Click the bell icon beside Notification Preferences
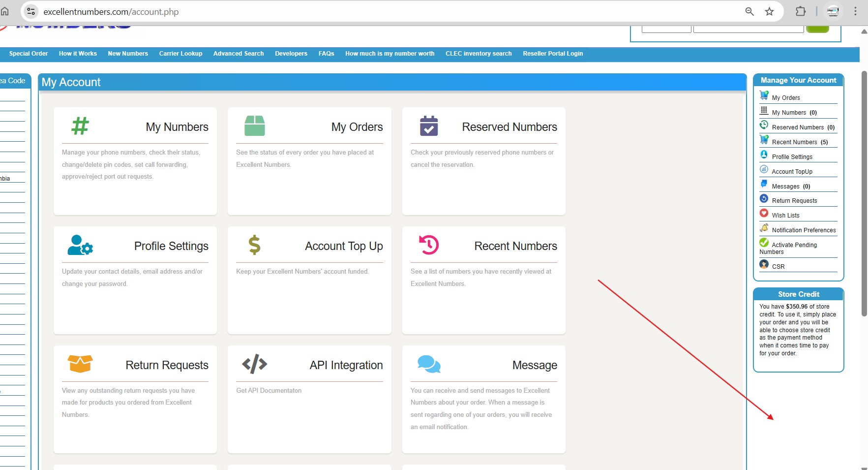Viewport: 868px width, 470px height. coord(764,228)
